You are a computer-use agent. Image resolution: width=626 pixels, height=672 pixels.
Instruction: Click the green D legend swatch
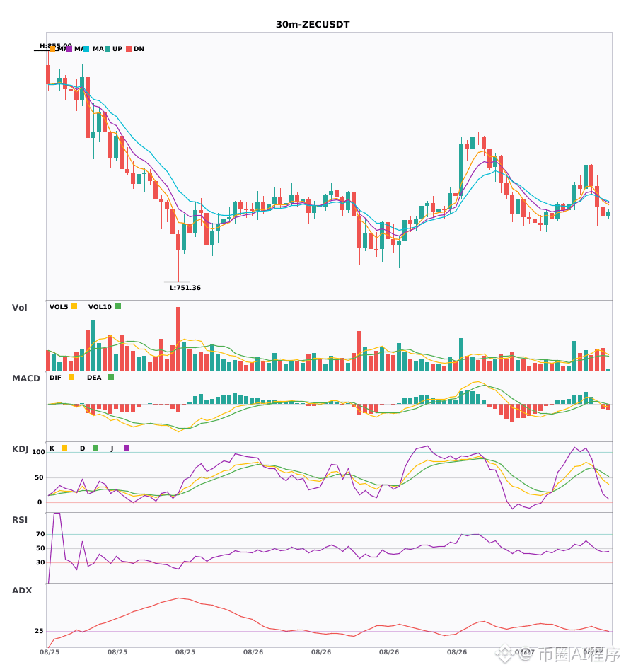pos(95,448)
